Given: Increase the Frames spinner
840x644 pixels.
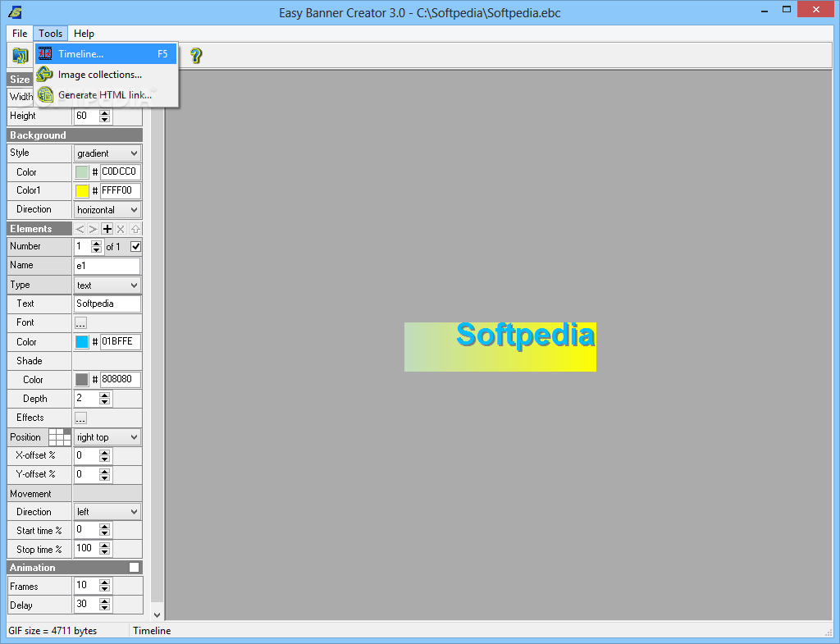Looking at the screenshot, I should pyautogui.click(x=104, y=582).
